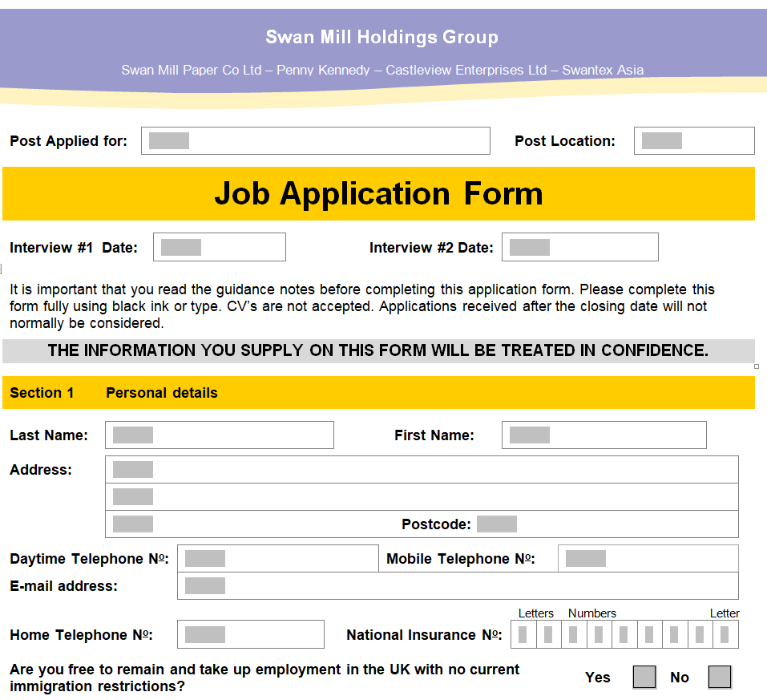Click the third Address line field
The image size is (767, 700).
pyautogui.click(x=248, y=524)
